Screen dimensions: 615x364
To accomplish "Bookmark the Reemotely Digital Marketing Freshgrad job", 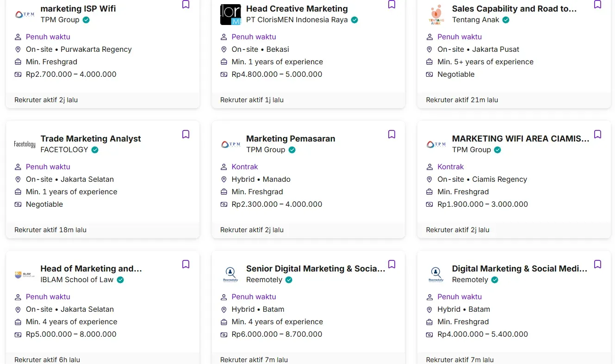I will (597, 264).
